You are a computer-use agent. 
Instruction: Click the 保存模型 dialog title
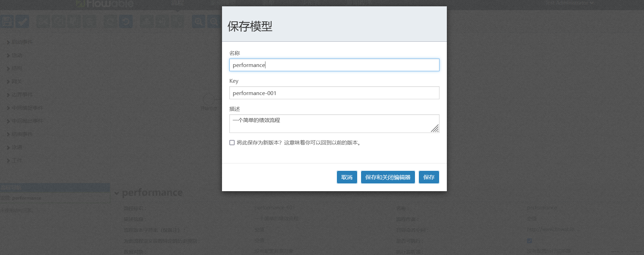tap(250, 26)
